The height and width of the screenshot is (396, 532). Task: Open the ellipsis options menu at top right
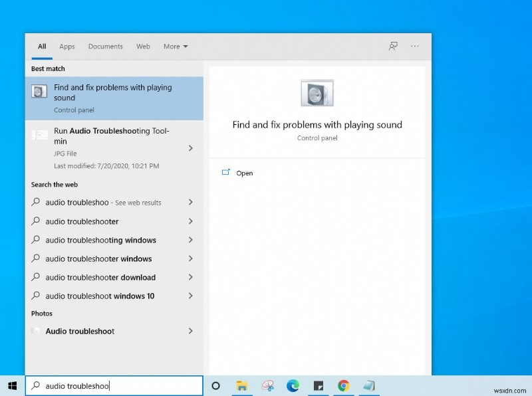pos(415,46)
